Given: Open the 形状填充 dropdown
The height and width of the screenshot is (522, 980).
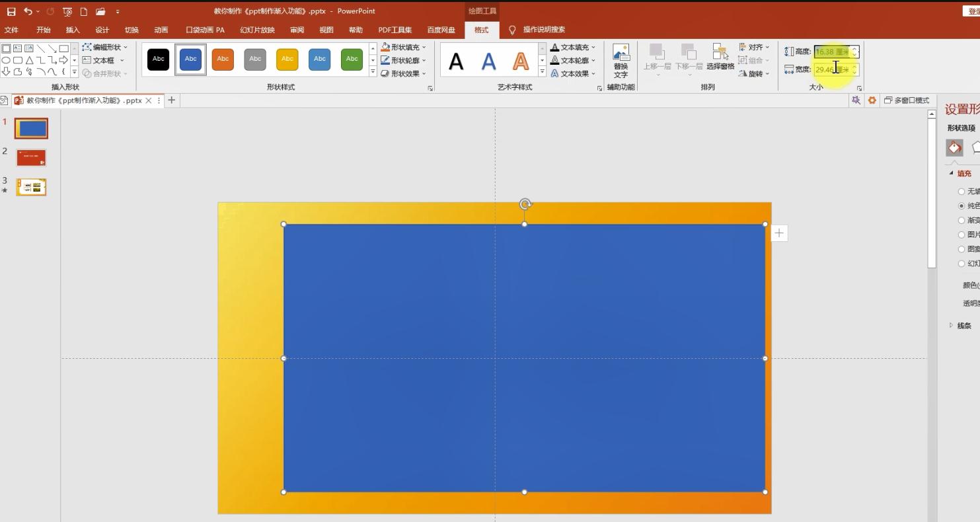Looking at the screenshot, I should click(404, 48).
